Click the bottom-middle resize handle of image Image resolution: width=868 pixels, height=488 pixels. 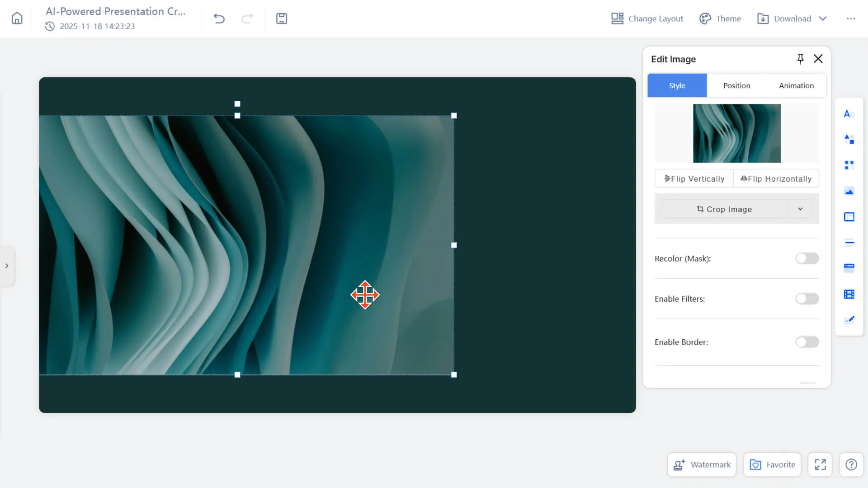[237, 375]
